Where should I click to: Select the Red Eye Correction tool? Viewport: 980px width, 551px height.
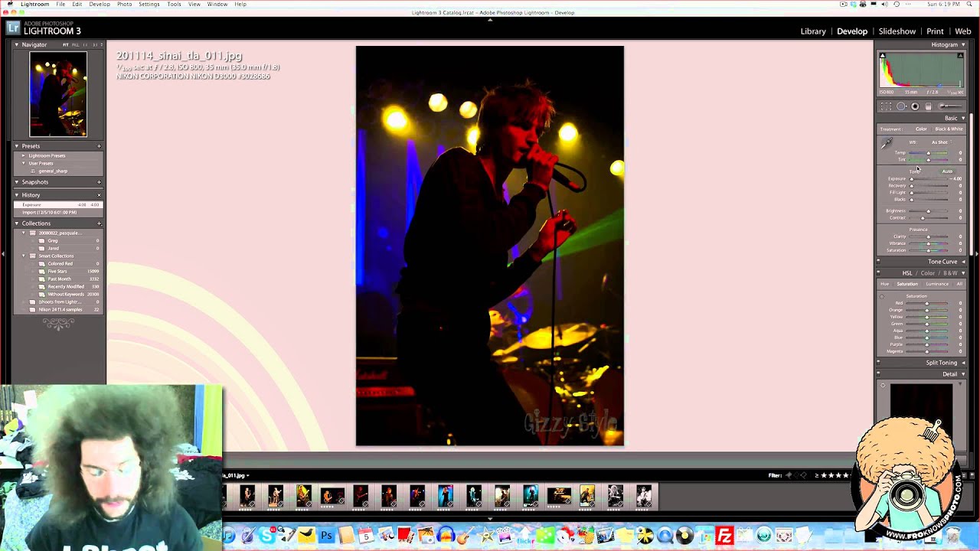pos(915,106)
